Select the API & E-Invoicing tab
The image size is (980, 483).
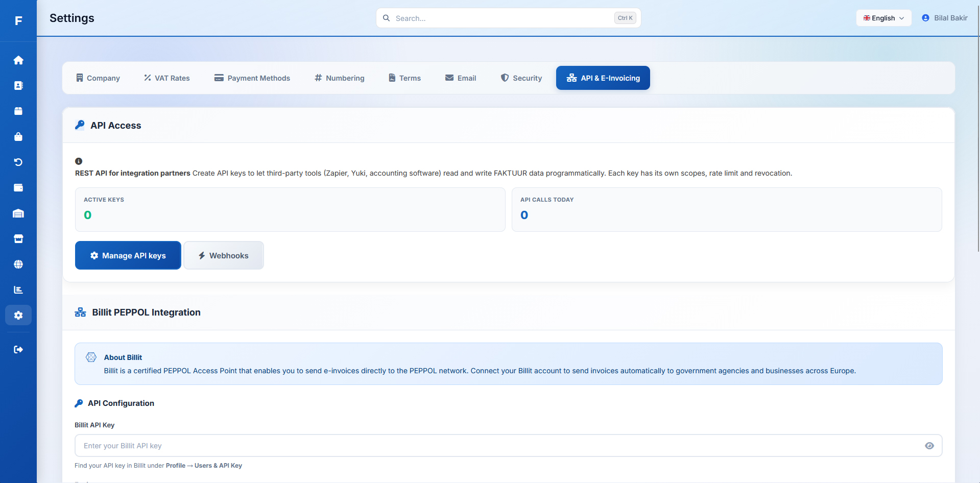point(603,78)
